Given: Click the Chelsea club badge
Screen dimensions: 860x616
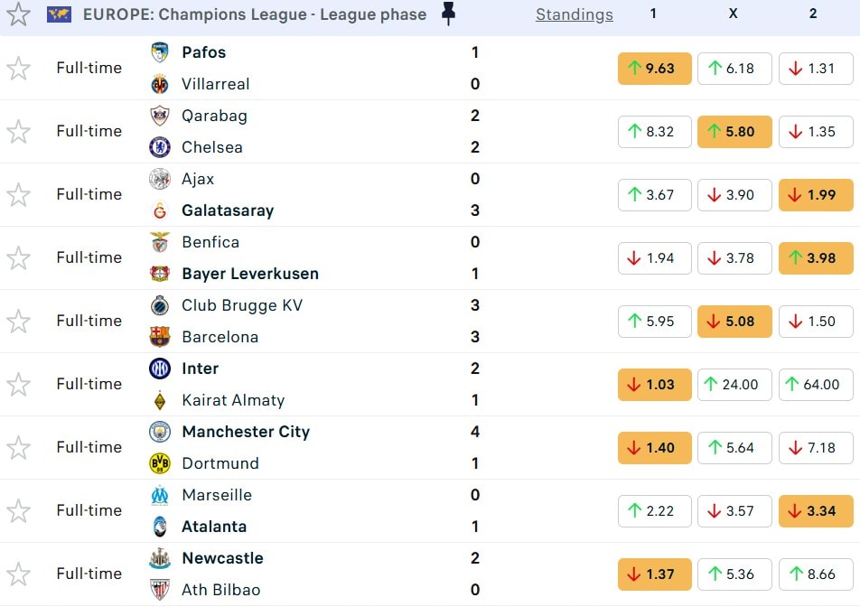Looking at the screenshot, I should pos(160,147).
